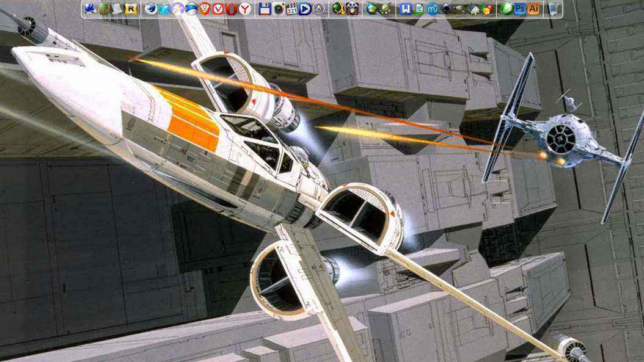Image resolution: width=644 pixels, height=362 pixels.
Task: Launch the Opera red O browser
Action: click(232, 9)
